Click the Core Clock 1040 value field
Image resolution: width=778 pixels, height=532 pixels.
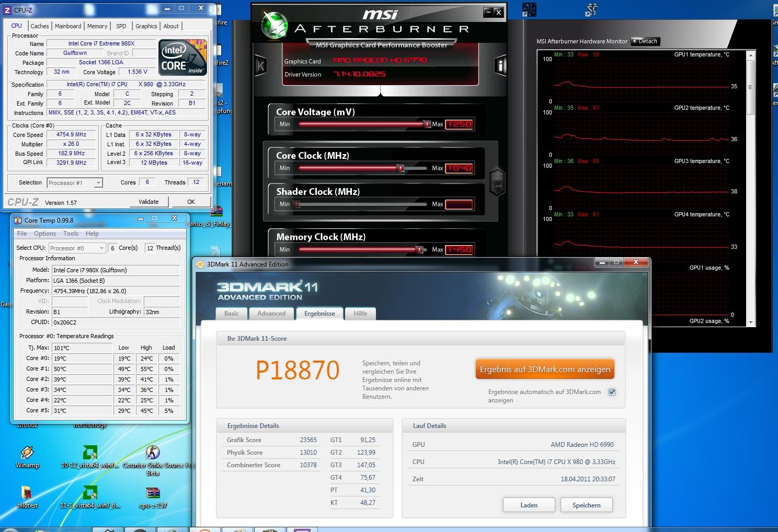coord(459,168)
